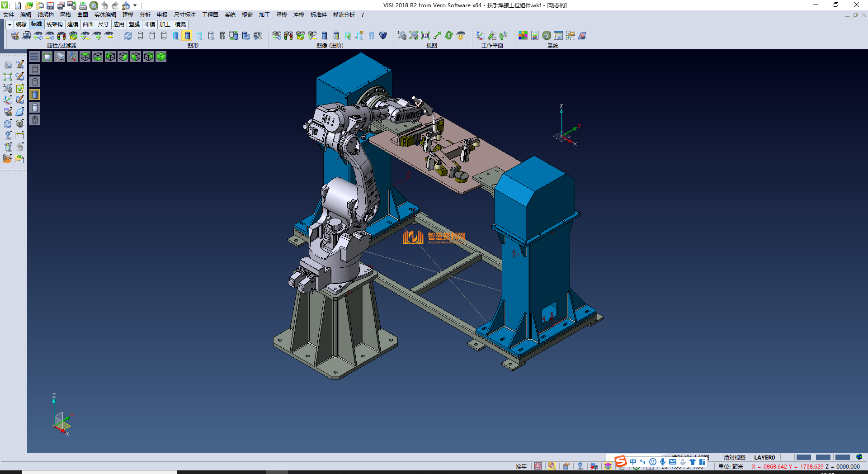Open the ribbon tab dropdown arrow
The height and width of the screenshot is (474, 868).
tap(9, 24)
